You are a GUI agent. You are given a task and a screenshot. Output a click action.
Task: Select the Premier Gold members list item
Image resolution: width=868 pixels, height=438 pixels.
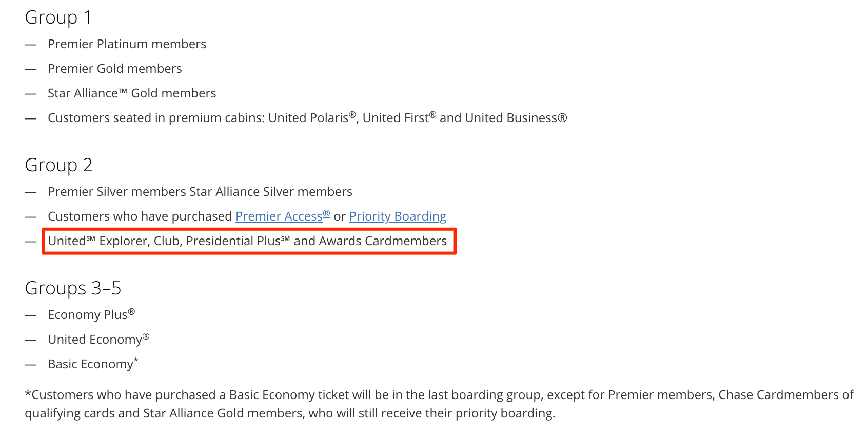pyautogui.click(x=114, y=69)
